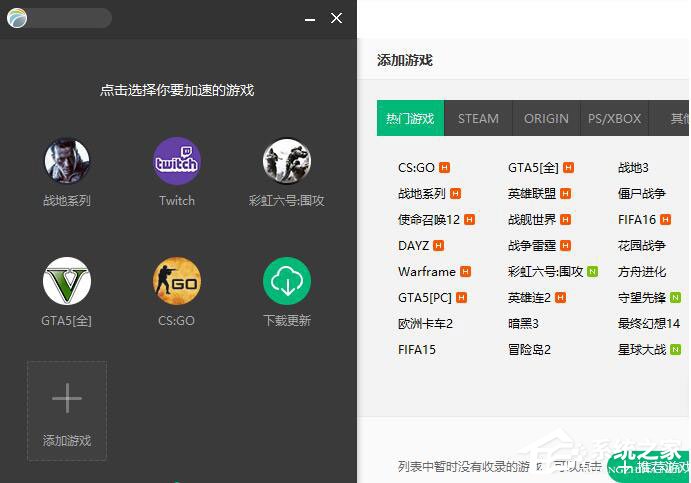Select 使命召唤12 in the list

point(429,219)
